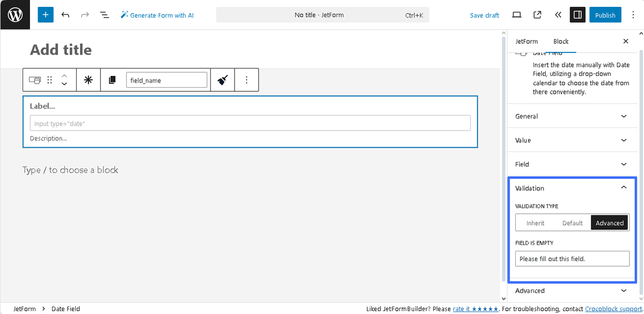Click the field_name input box
Viewport: 644px width, 314px height.
(167, 79)
